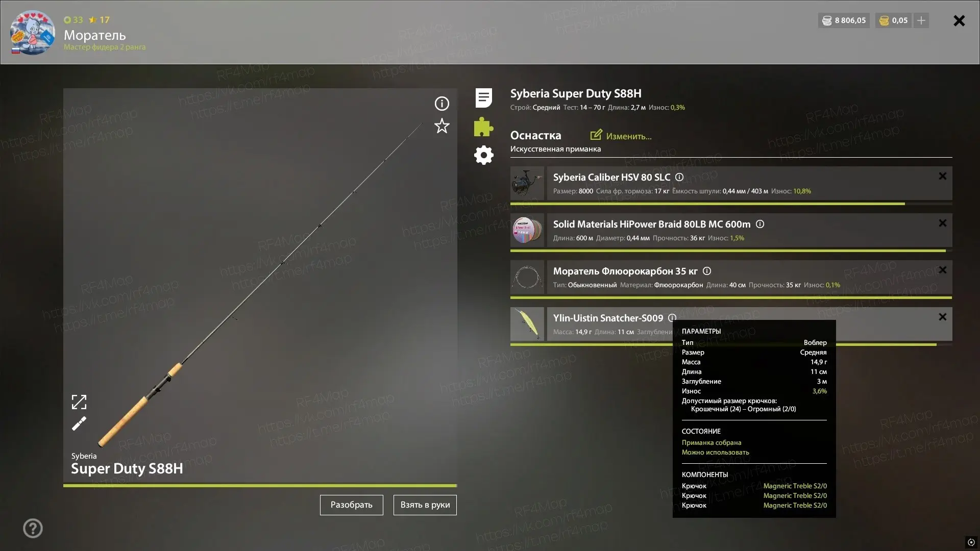Click the silver coins balance icon

[827, 20]
